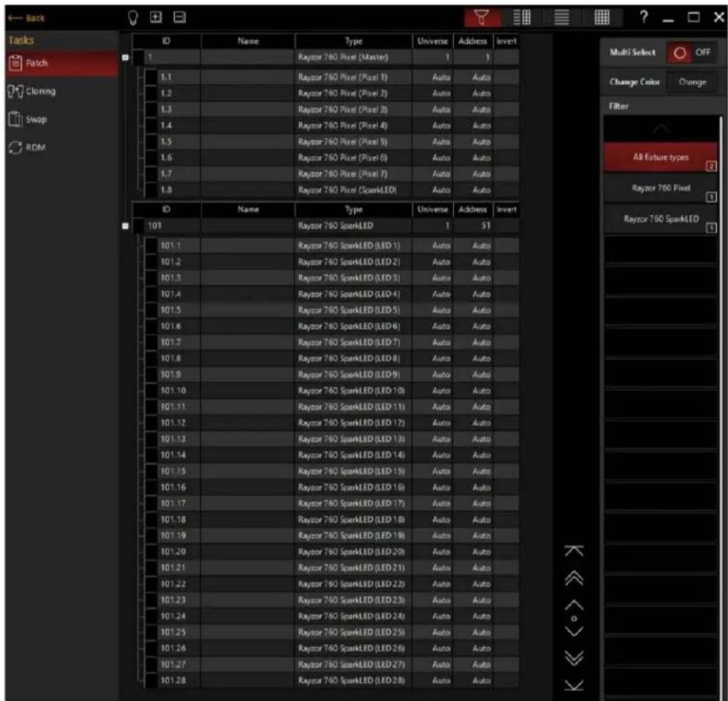Screen dimensions: 728x701
Task: Filter by Rayzor 760 SparkLED
Action: coord(661,218)
